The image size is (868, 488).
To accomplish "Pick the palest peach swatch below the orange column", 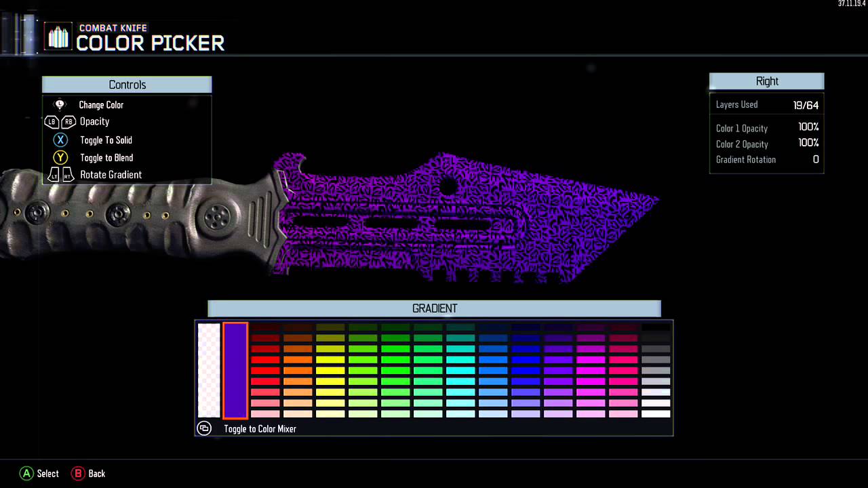I will 298,413.
